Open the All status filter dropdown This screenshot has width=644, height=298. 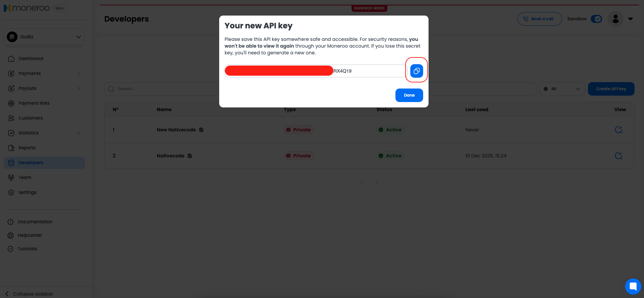pos(562,89)
